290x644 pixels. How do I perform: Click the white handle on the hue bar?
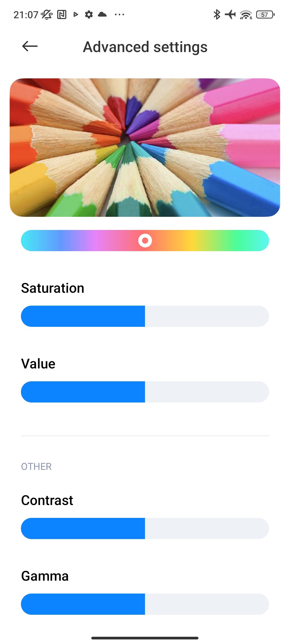(145, 240)
